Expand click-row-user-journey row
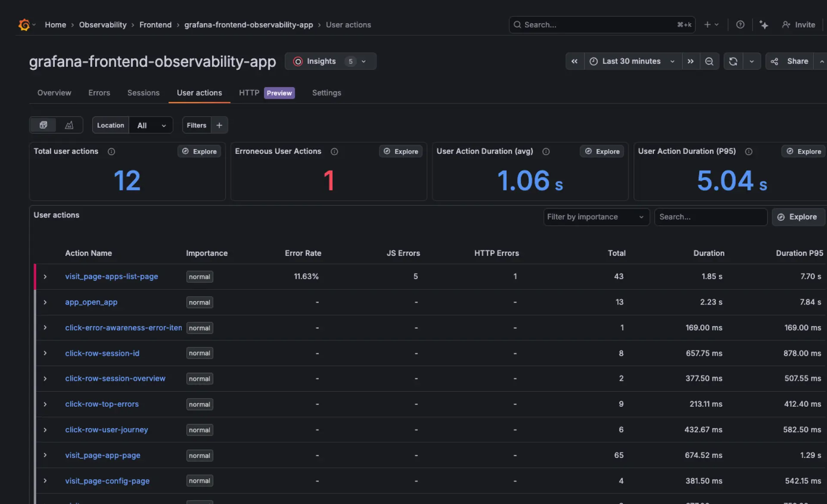 click(45, 430)
